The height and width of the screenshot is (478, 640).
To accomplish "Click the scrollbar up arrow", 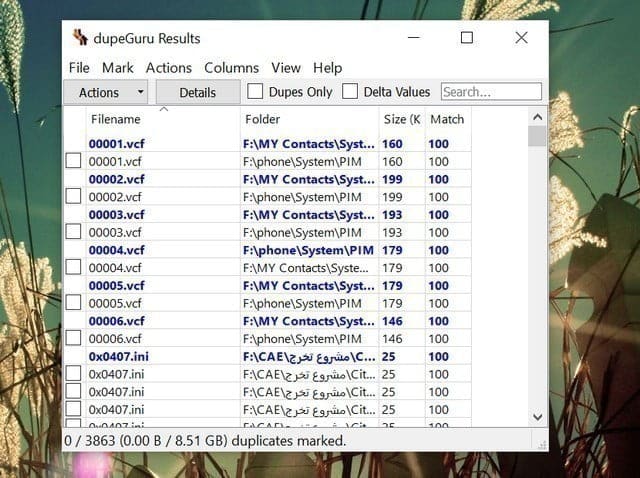I will (538, 117).
